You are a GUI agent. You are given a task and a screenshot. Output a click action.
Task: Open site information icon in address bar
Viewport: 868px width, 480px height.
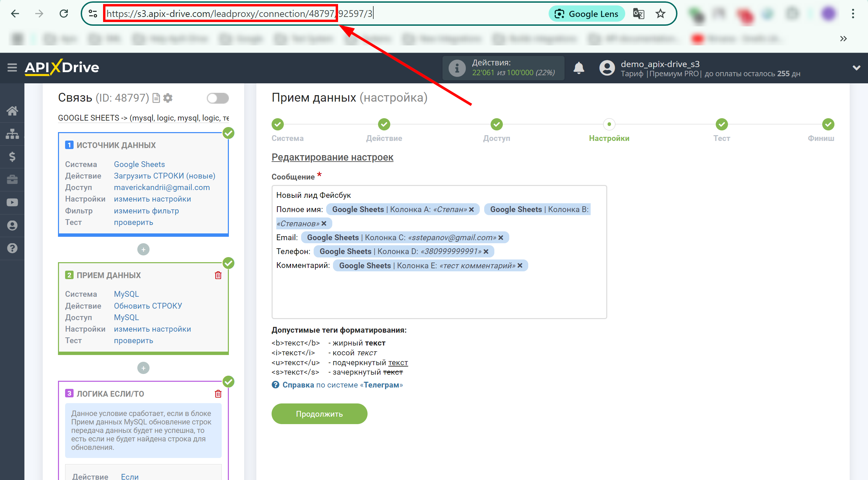coord(93,14)
